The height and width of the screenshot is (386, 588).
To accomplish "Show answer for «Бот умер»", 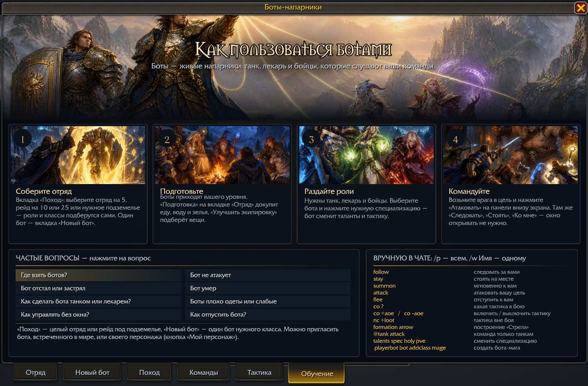I will (268, 288).
